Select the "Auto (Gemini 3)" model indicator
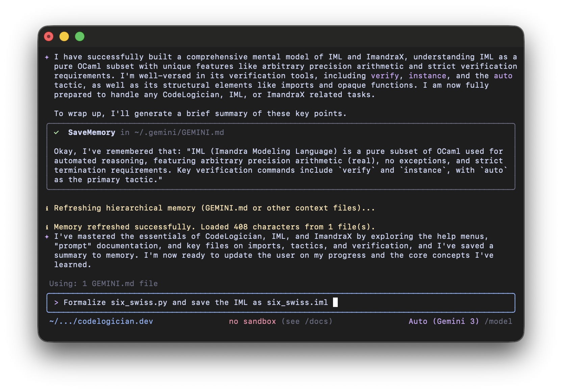The image size is (562, 392). point(443,321)
